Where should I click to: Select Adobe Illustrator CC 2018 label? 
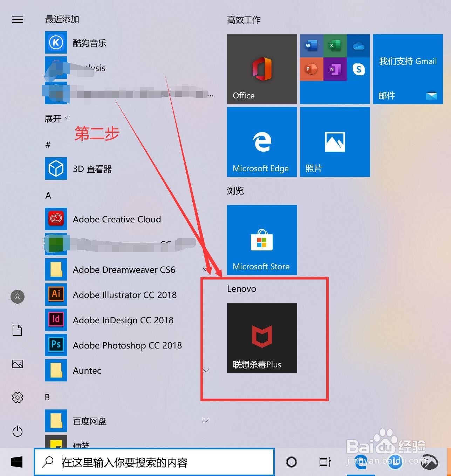pos(125,295)
